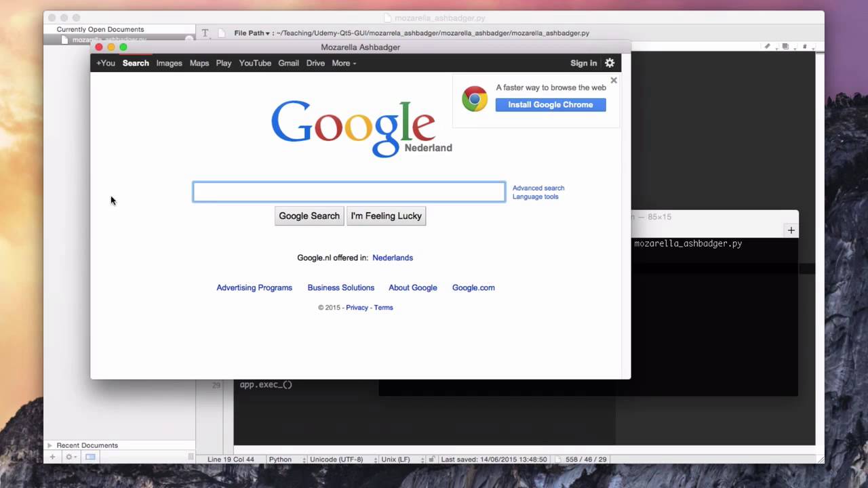The height and width of the screenshot is (488, 868).
Task: Click the text options T icon in the editor toolbar
Action: (205, 33)
